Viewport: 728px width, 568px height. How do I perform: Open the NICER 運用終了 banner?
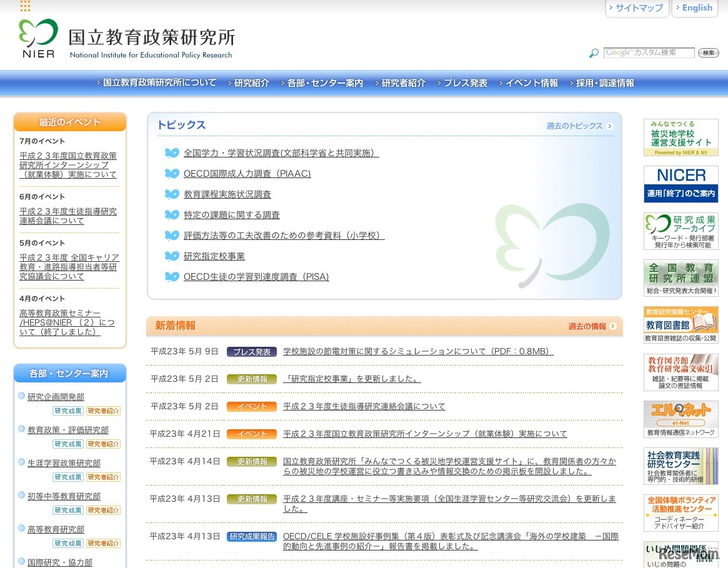tap(680, 184)
